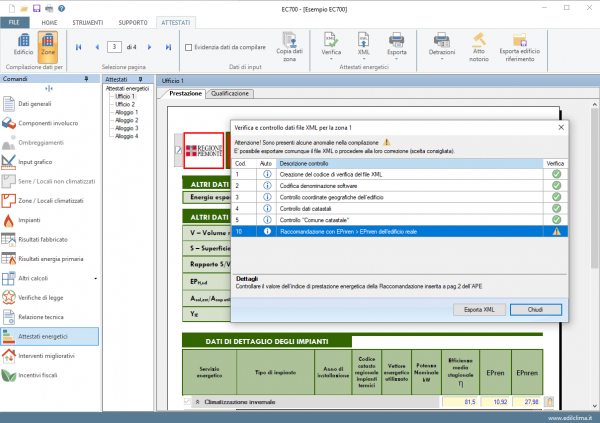The image size is (600, 423).
Task: Open www.edilclima.it link in status bar
Action: point(570,418)
